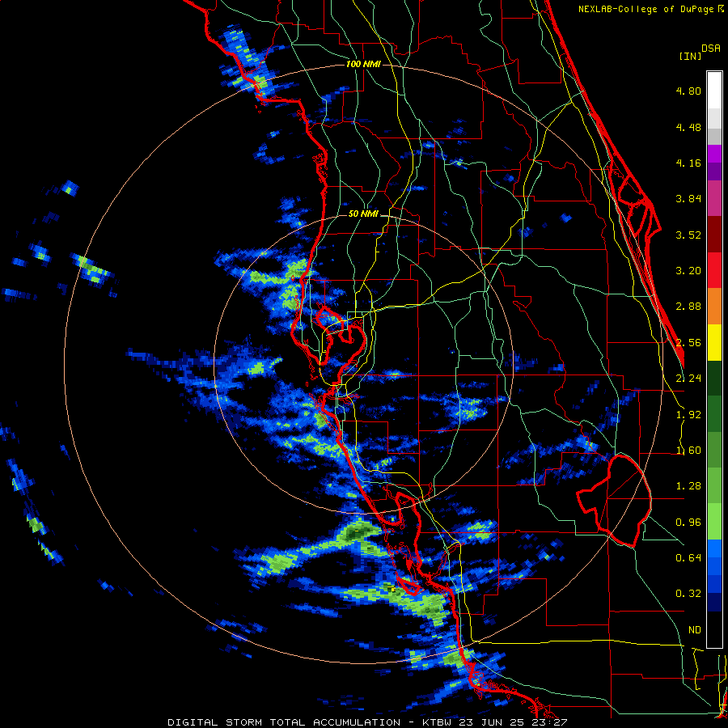The image size is (728, 728).
Task: Pick the bright red legend swatch near 3.20
Action: [714, 270]
